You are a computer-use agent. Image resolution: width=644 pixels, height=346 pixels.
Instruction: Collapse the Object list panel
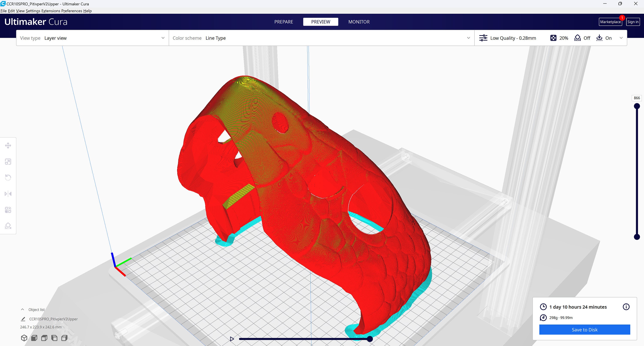tap(23, 309)
